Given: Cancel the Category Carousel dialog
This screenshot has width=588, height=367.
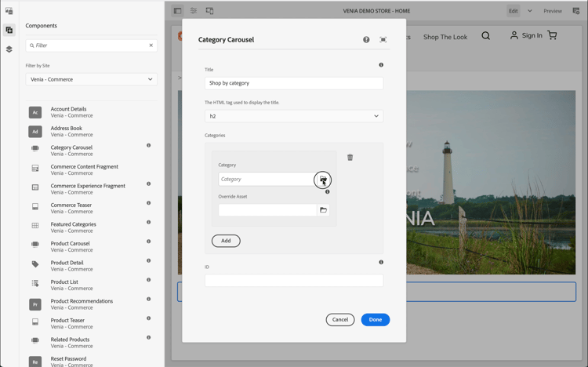Looking at the screenshot, I should click(340, 320).
